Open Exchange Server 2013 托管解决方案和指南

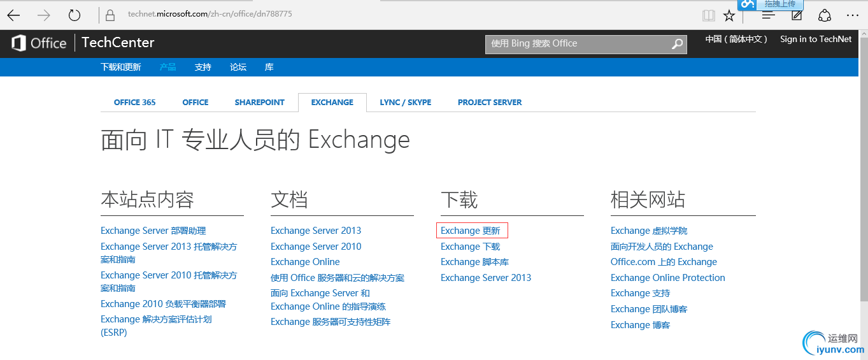coord(169,253)
